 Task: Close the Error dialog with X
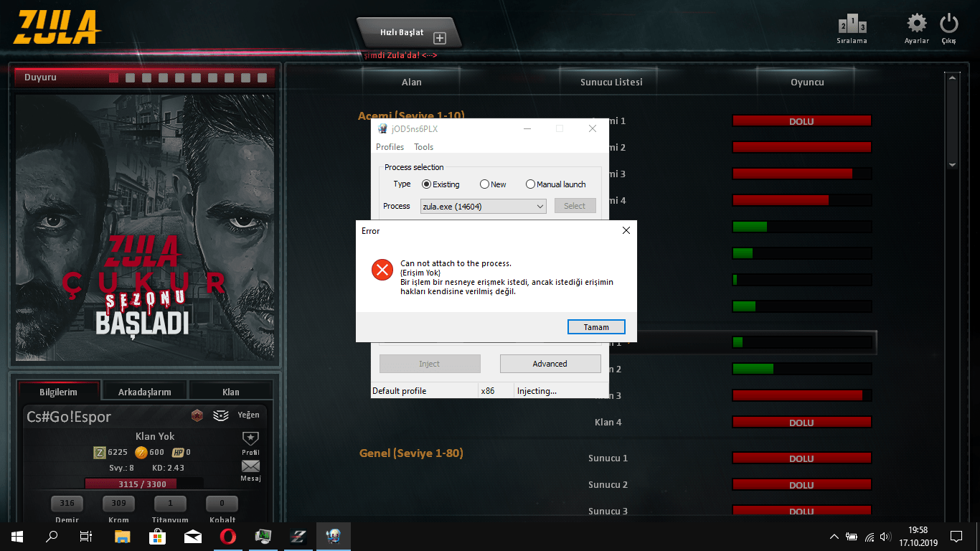[626, 230]
